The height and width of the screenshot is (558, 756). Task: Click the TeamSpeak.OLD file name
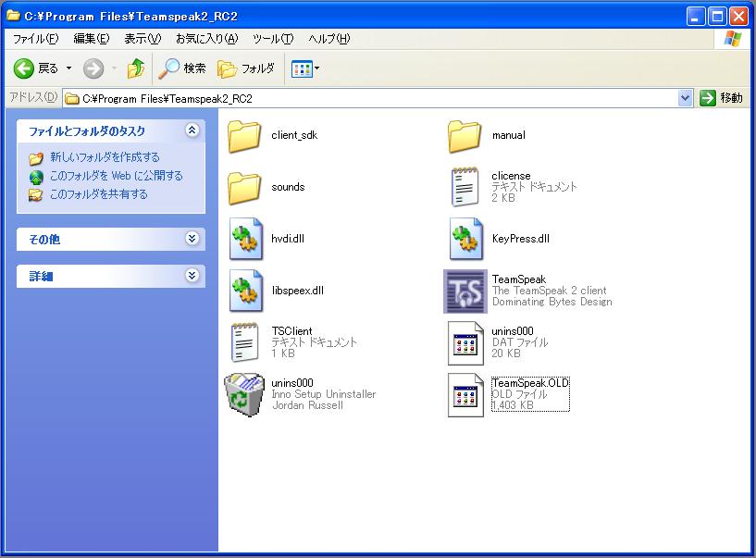click(x=530, y=383)
